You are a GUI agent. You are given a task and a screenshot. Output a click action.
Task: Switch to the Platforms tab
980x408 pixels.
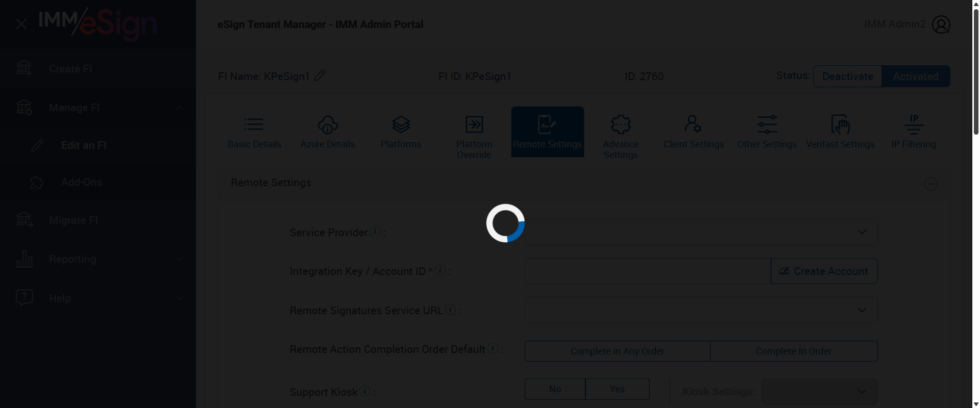pyautogui.click(x=401, y=132)
